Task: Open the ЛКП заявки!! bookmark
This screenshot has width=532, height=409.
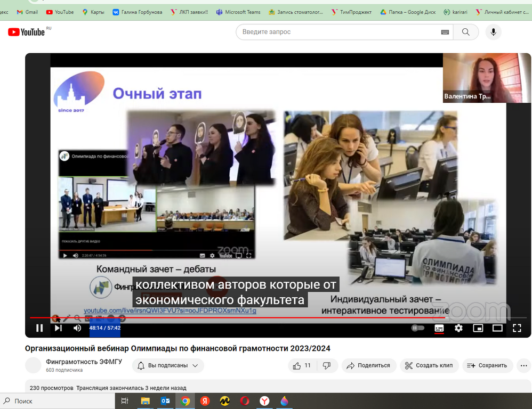Action: click(189, 12)
